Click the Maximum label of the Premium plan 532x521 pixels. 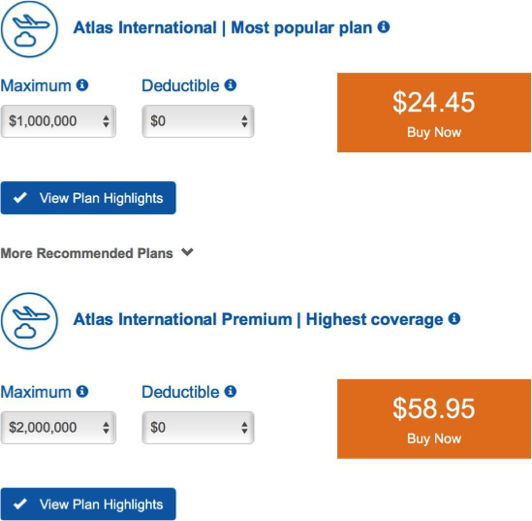click(36, 392)
